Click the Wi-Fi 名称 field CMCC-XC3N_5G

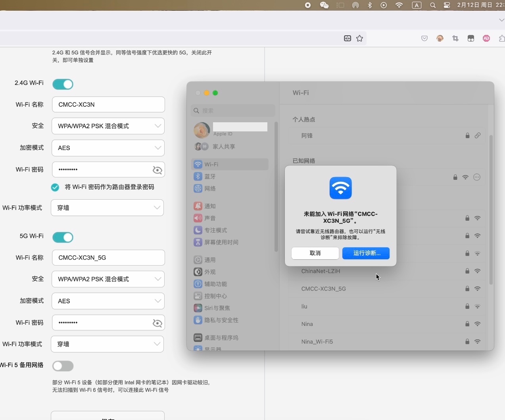coord(108,258)
